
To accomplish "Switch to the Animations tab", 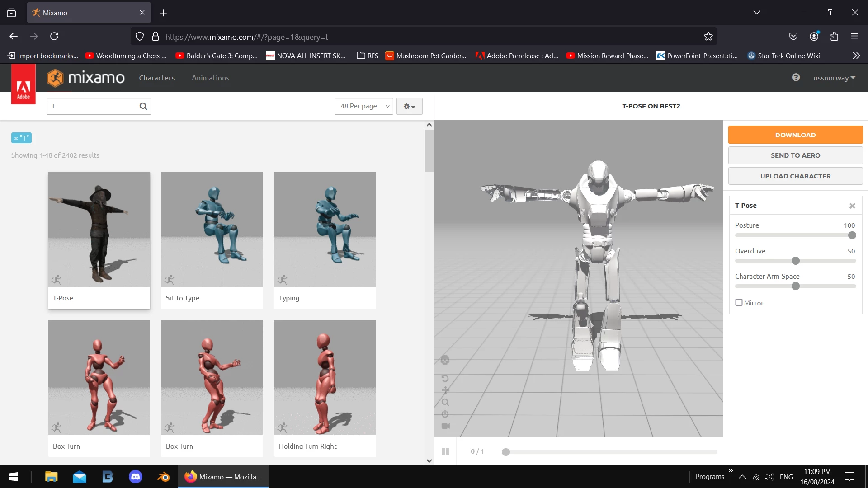I will pyautogui.click(x=210, y=78).
